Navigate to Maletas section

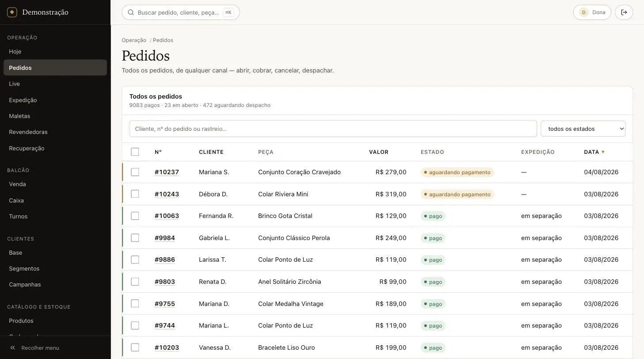55,116
